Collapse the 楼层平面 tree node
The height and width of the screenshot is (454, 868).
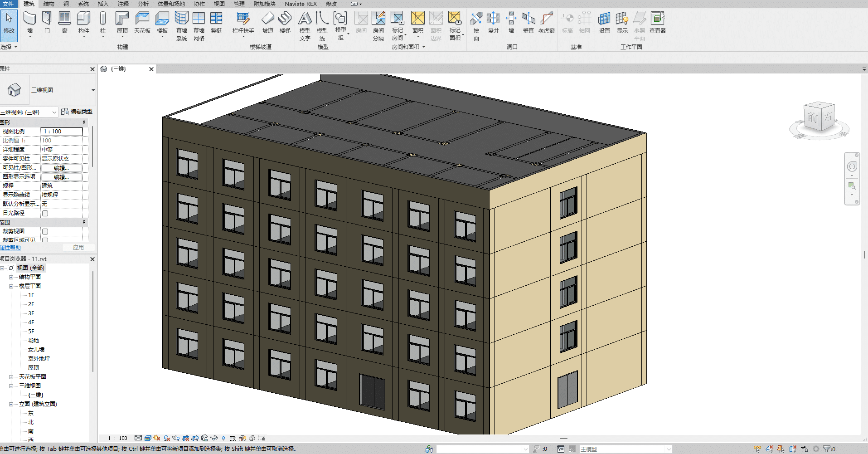tap(11, 286)
